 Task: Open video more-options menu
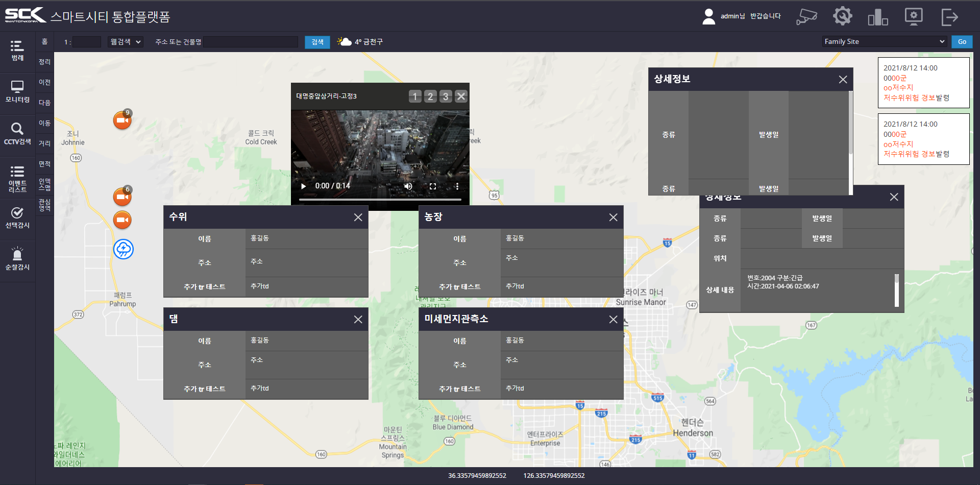[x=457, y=186]
